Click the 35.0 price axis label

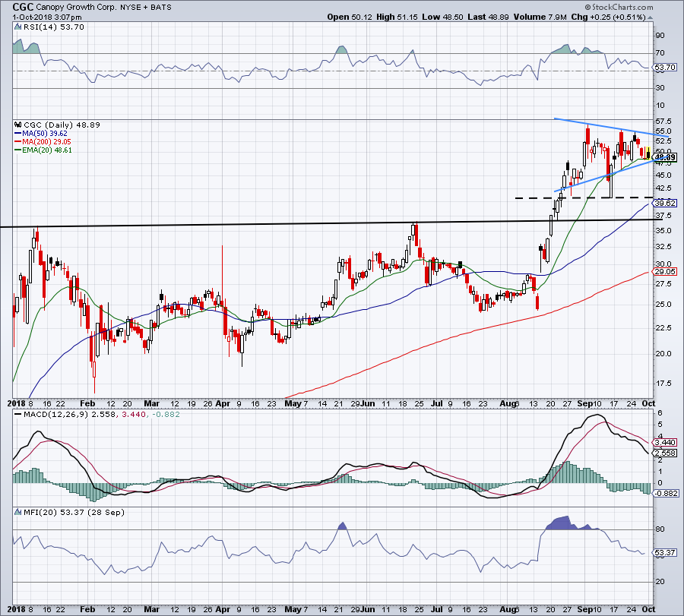(x=663, y=231)
